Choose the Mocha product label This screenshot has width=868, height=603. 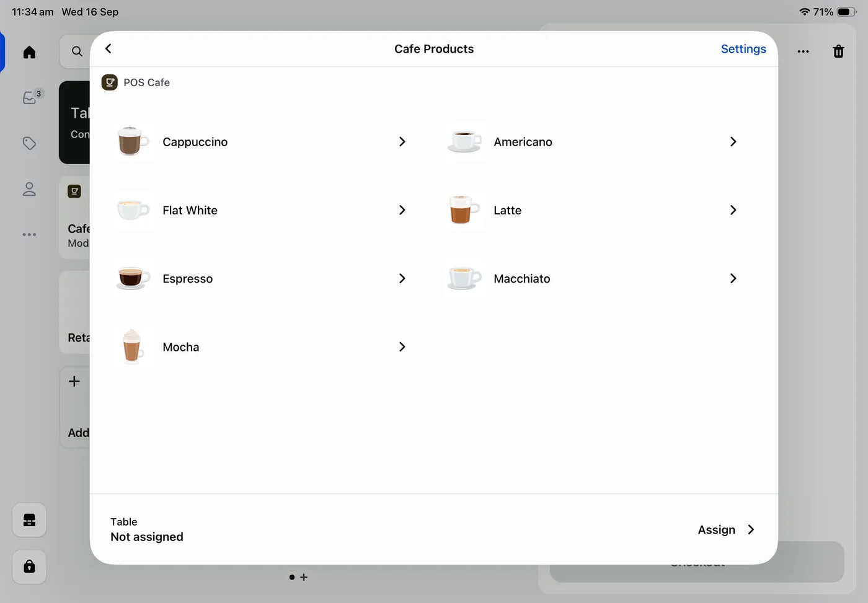[180, 347]
